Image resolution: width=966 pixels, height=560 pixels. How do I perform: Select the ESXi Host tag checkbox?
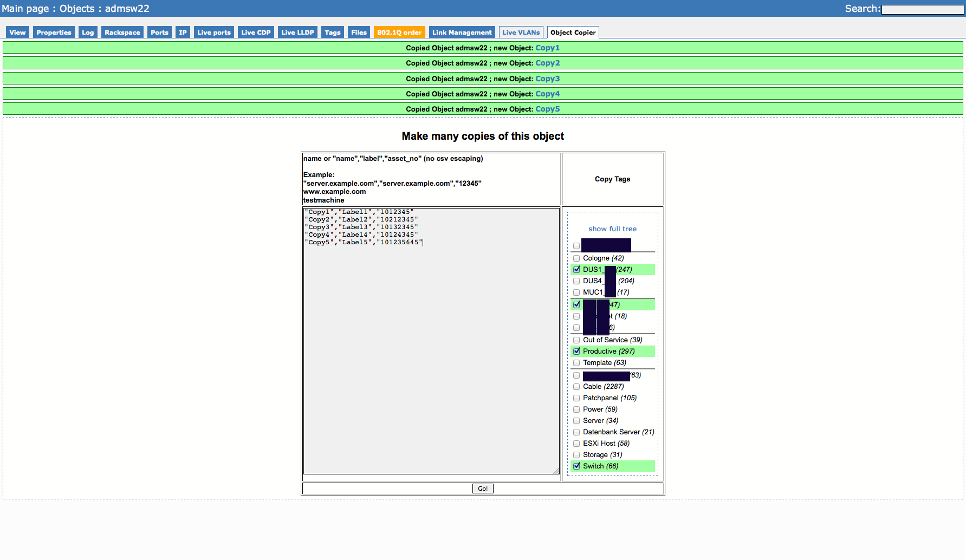pyautogui.click(x=576, y=444)
